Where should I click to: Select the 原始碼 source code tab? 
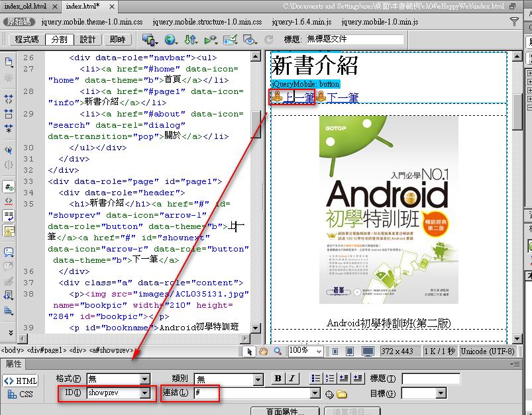(x=19, y=22)
